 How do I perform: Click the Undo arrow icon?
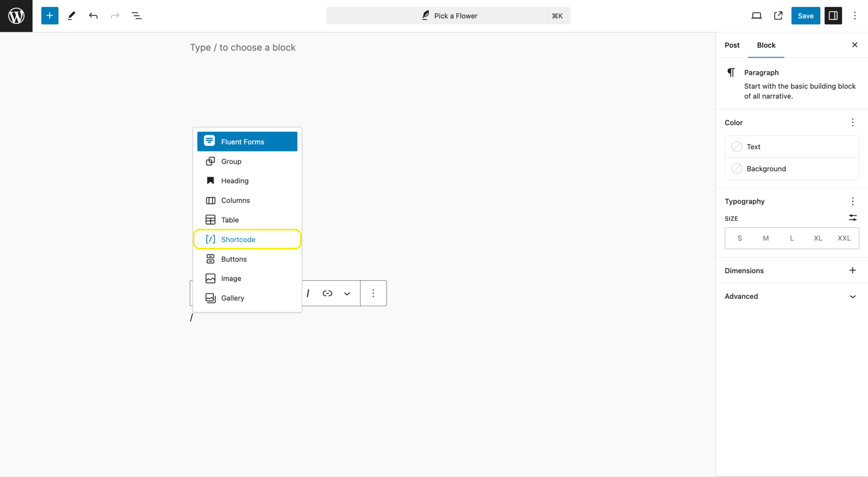(93, 15)
